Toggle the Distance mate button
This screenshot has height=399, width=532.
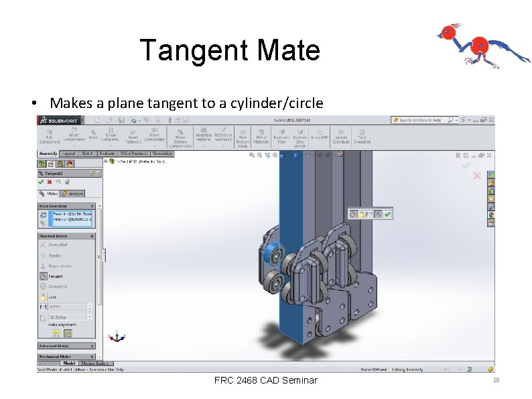[x=43, y=307]
